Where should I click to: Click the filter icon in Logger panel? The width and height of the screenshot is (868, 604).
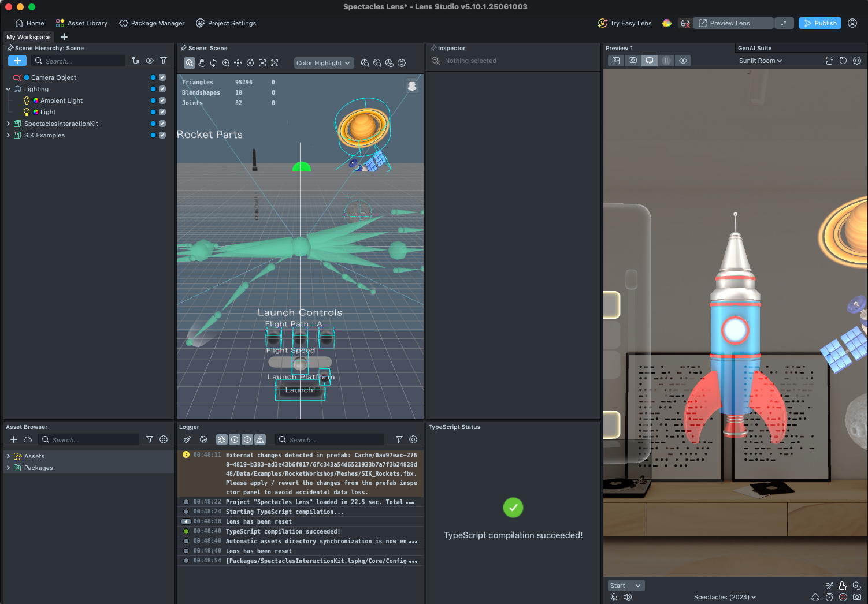(x=399, y=439)
